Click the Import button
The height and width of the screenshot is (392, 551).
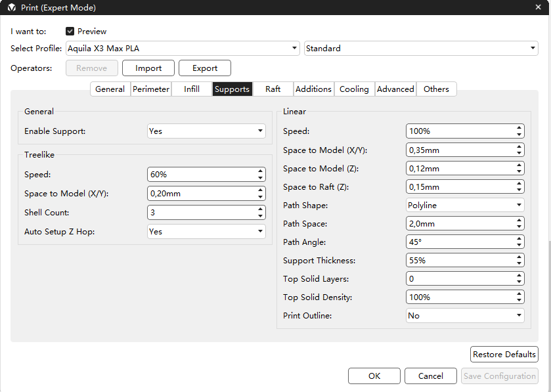coord(148,68)
